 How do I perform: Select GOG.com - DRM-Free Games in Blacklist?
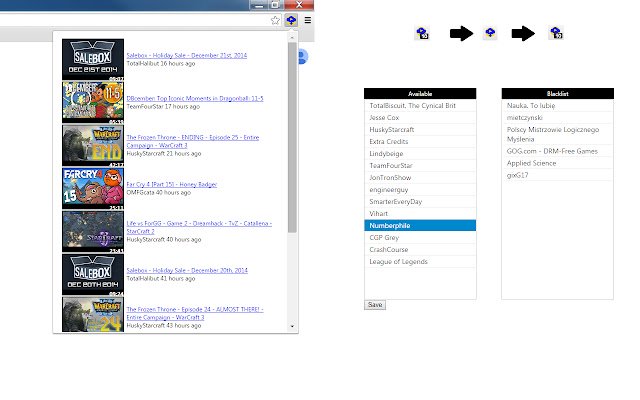[558, 151]
